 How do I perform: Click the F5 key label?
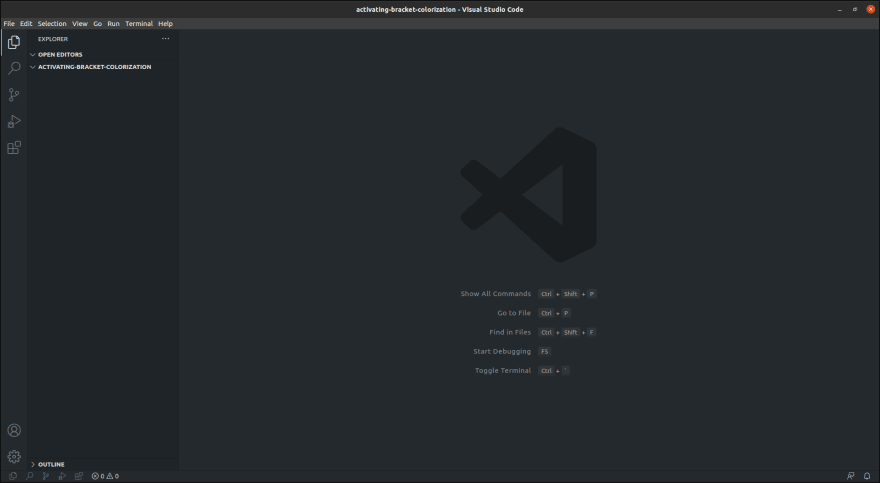pos(544,351)
